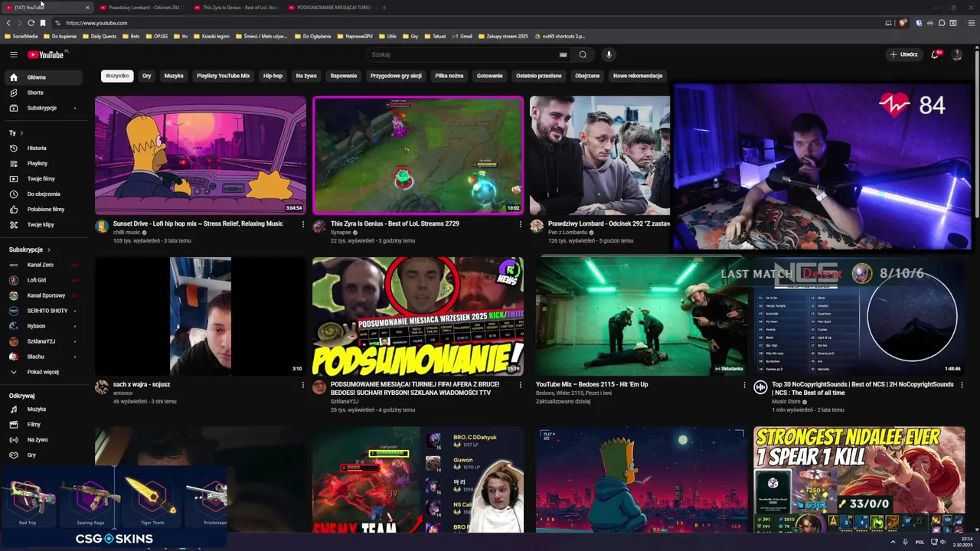
Task: Open options for YouTube Mix Bedoes video
Action: point(744,385)
